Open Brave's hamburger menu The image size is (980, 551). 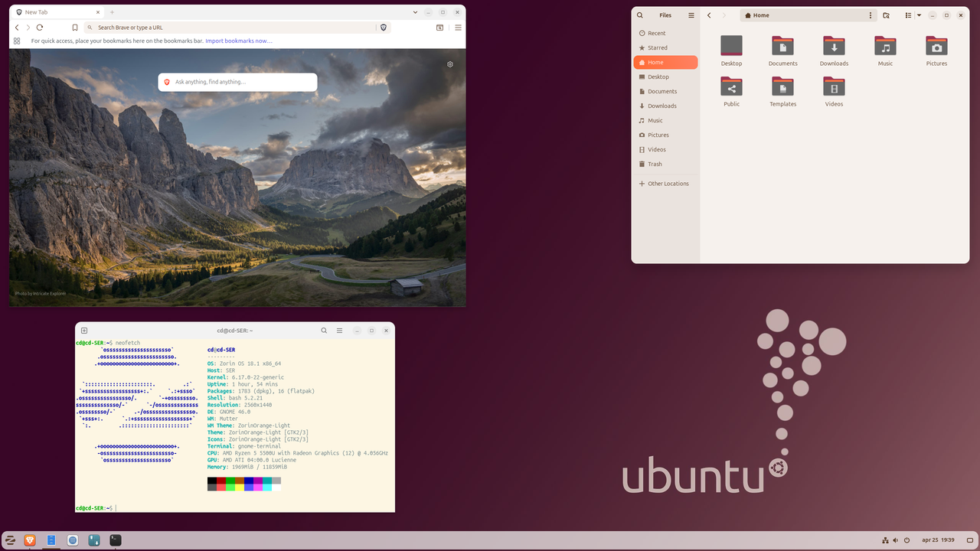point(458,27)
